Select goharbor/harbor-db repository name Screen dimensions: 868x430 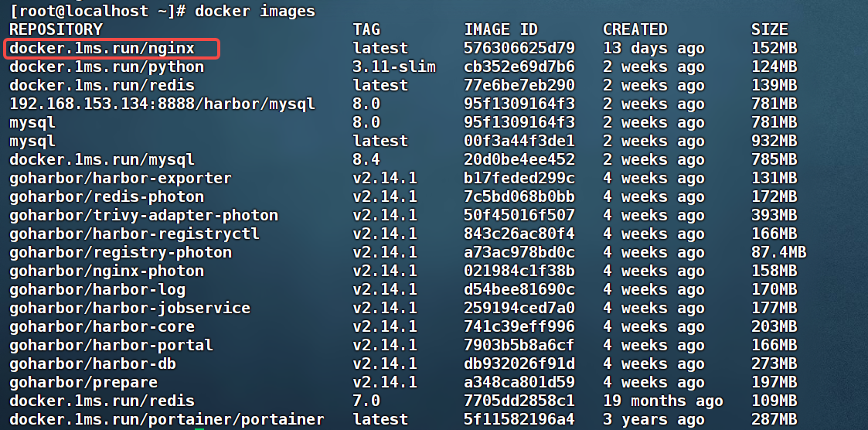93,364
